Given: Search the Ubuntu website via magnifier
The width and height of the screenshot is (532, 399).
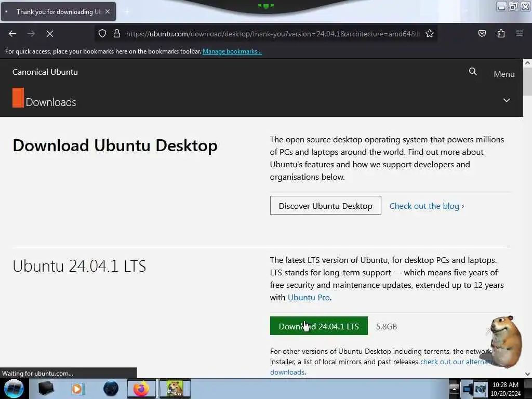Looking at the screenshot, I should point(473,72).
